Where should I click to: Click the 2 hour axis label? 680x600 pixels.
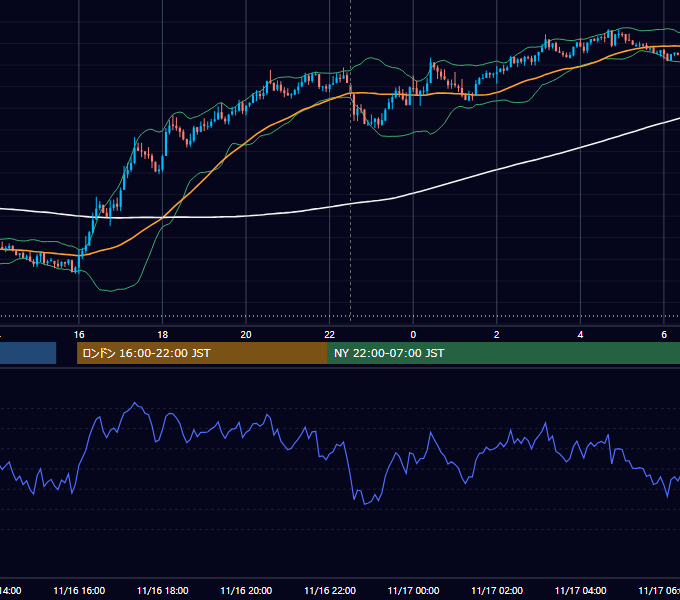497,335
